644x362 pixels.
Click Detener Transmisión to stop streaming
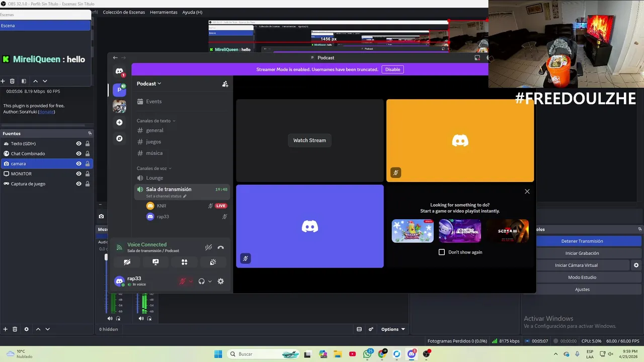(582, 241)
